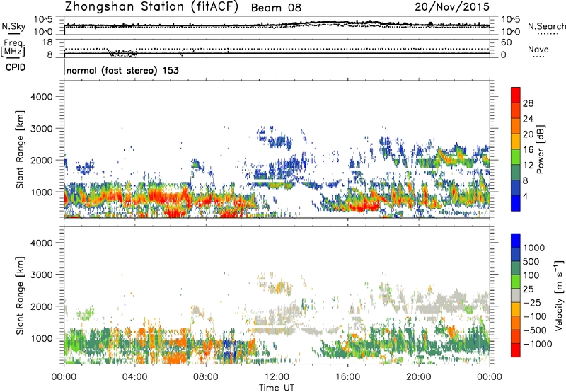
Task: Click the 'N.Search' legend label
Action: point(547,26)
